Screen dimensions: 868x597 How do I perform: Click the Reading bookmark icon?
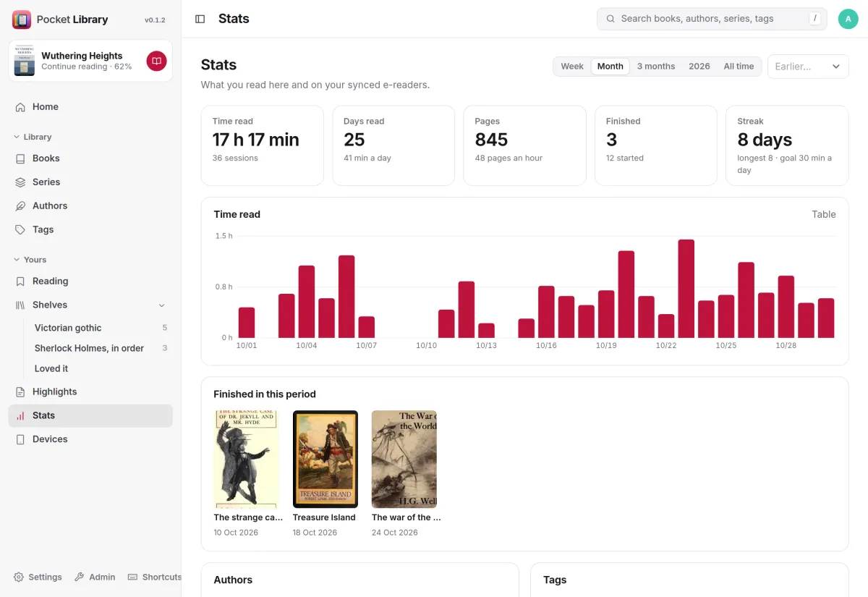point(20,281)
